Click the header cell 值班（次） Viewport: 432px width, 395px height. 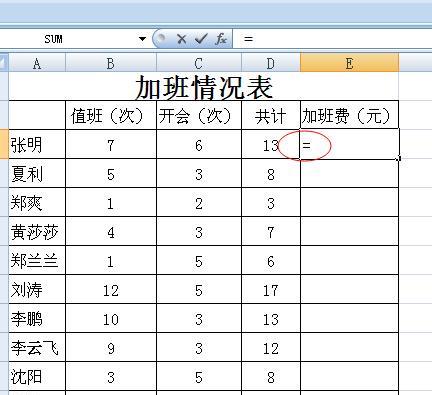pos(111,115)
